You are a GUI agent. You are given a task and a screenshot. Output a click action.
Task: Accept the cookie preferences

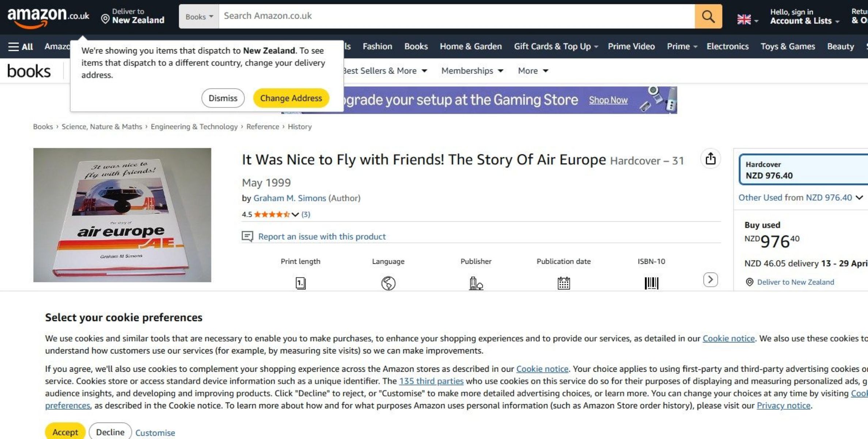[x=65, y=432]
